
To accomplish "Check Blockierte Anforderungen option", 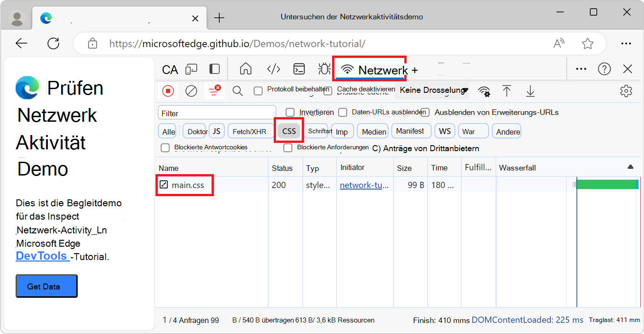I will click(288, 148).
